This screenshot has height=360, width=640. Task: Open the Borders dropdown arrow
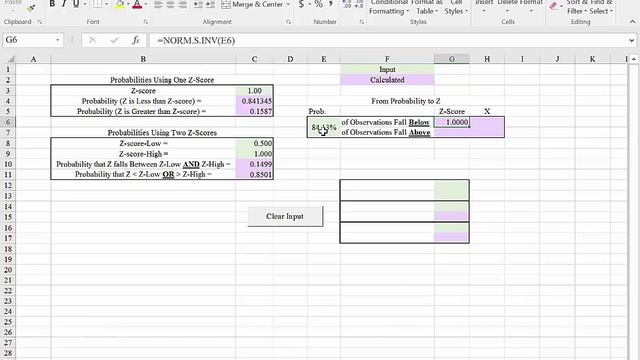click(x=106, y=4)
